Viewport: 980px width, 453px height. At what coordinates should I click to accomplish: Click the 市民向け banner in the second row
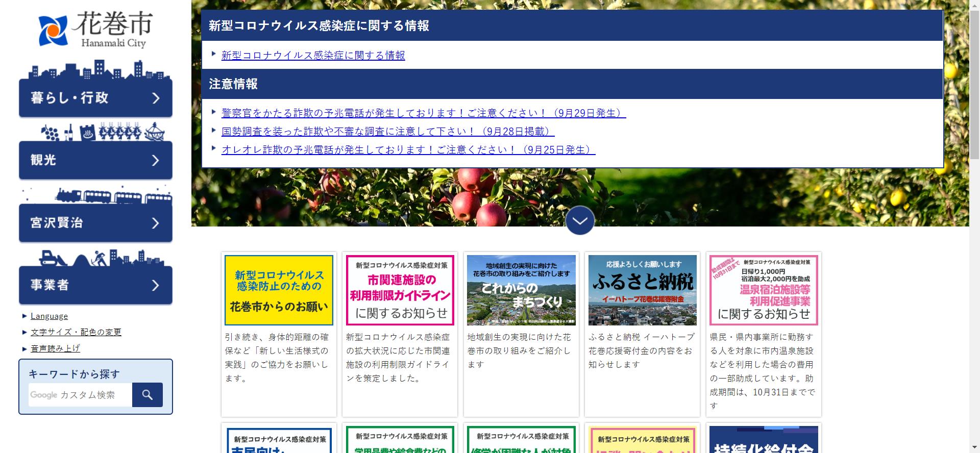click(279, 440)
